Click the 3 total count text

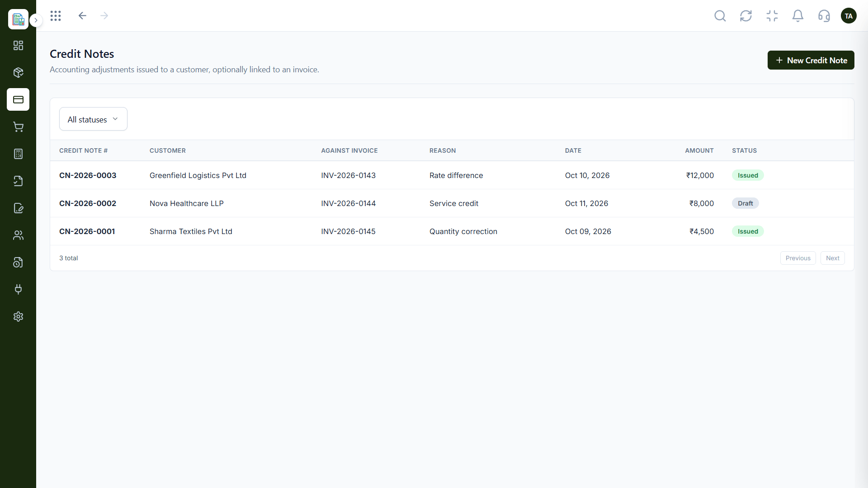pos(68,258)
